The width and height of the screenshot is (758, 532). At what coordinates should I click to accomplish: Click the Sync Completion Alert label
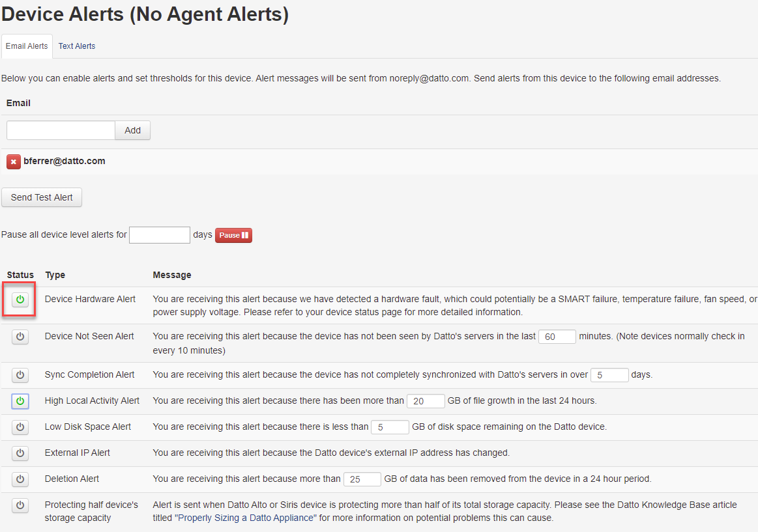coord(89,374)
